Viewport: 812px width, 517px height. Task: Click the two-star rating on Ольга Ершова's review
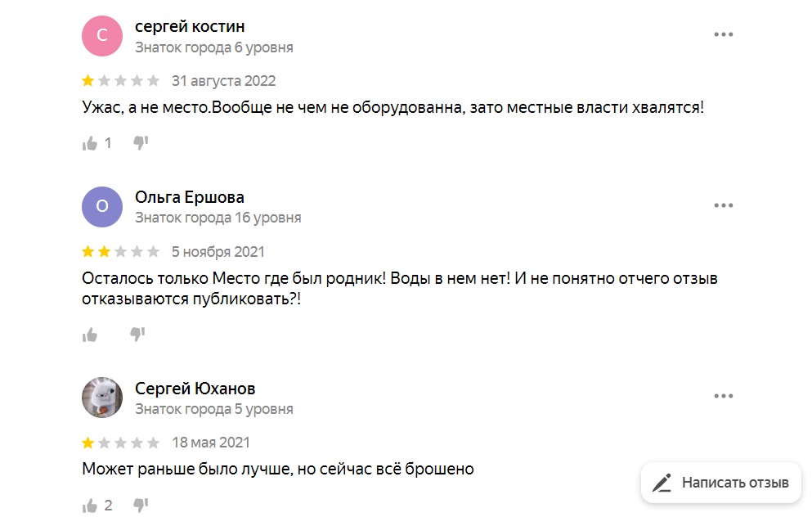click(x=121, y=252)
